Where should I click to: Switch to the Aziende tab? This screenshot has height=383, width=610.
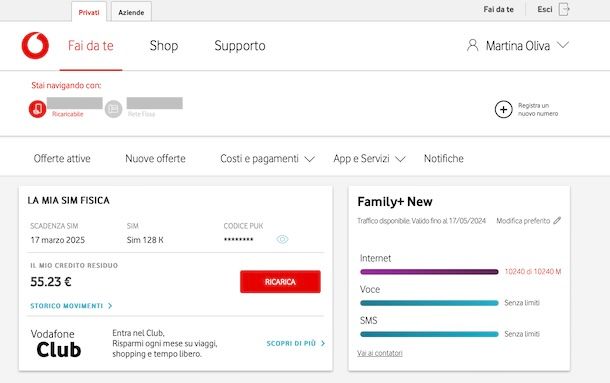pyautogui.click(x=131, y=12)
